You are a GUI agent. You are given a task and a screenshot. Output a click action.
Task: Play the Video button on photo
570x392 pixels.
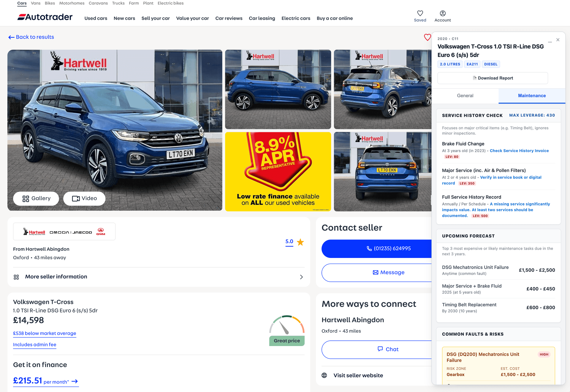tap(84, 198)
